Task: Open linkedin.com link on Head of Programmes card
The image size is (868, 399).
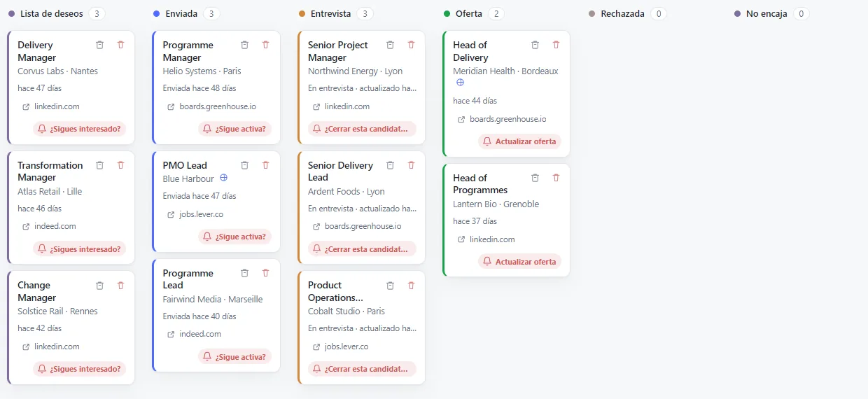Action: (x=486, y=239)
